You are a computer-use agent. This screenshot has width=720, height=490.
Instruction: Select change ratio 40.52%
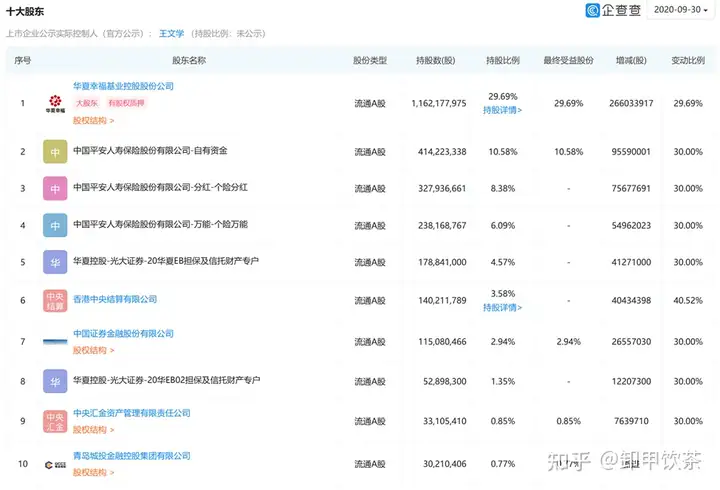(x=688, y=300)
